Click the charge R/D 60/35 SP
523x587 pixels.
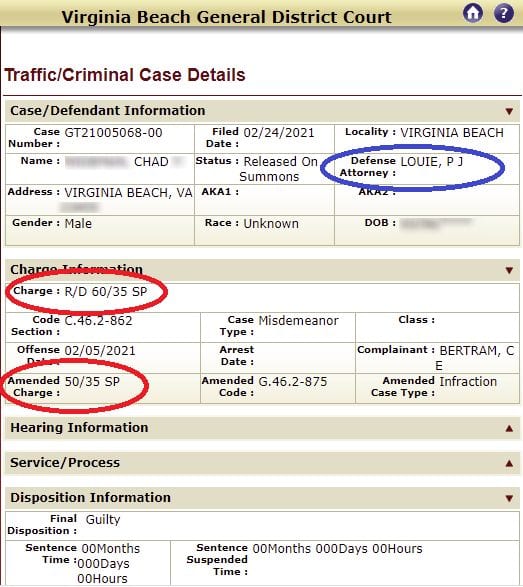pos(106,292)
